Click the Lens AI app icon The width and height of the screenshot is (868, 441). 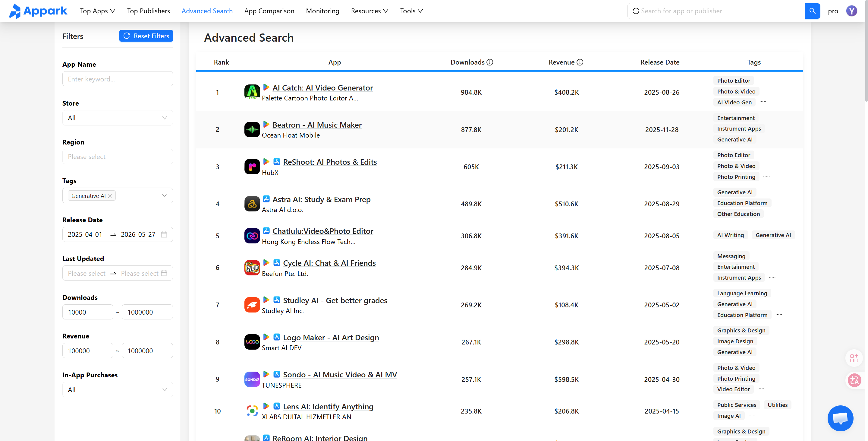252,411
